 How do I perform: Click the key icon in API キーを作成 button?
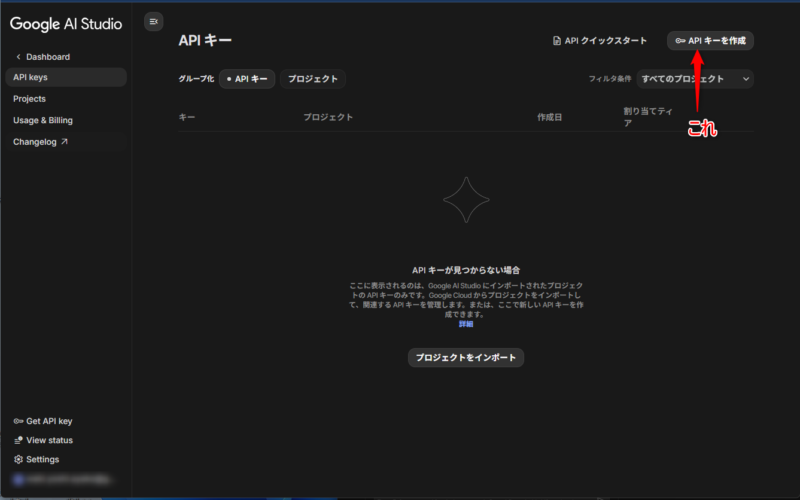coord(680,41)
